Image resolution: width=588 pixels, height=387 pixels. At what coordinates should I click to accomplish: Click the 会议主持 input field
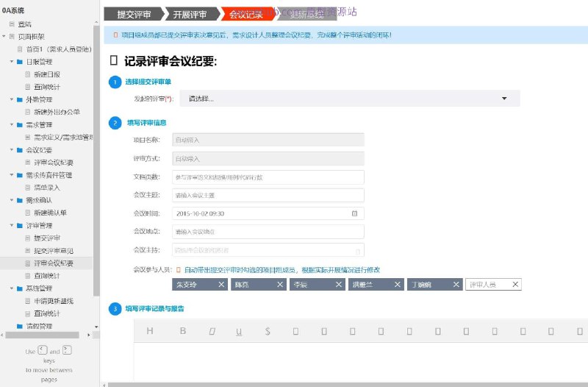[x=268, y=250]
